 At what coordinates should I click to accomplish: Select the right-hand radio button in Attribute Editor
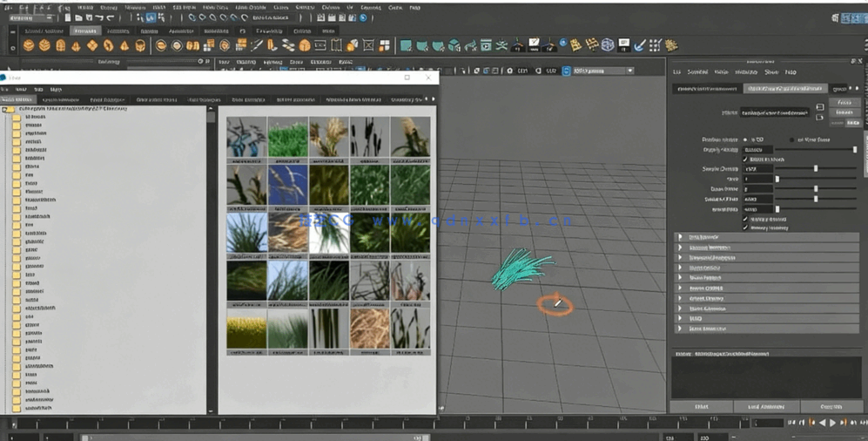tap(791, 139)
